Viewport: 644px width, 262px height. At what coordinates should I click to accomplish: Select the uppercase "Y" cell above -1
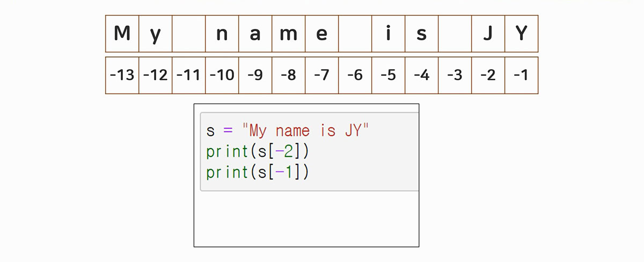tap(522, 34)
